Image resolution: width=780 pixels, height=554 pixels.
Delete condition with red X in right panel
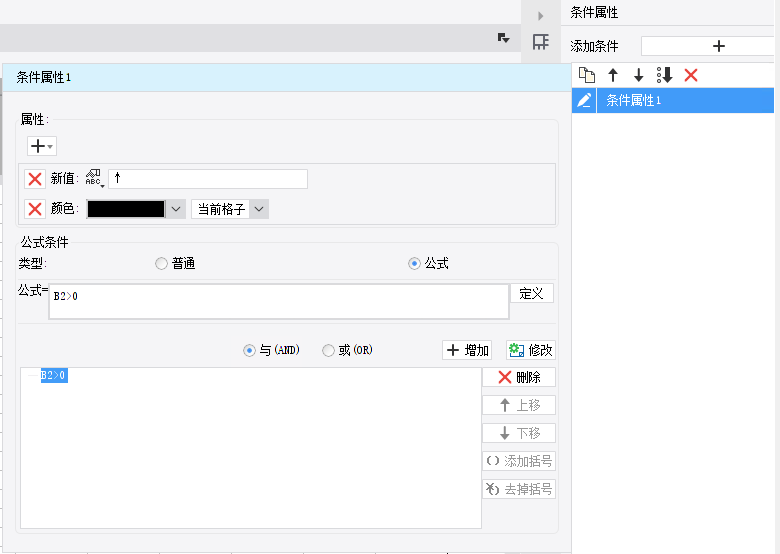click(x=690, y=75)
